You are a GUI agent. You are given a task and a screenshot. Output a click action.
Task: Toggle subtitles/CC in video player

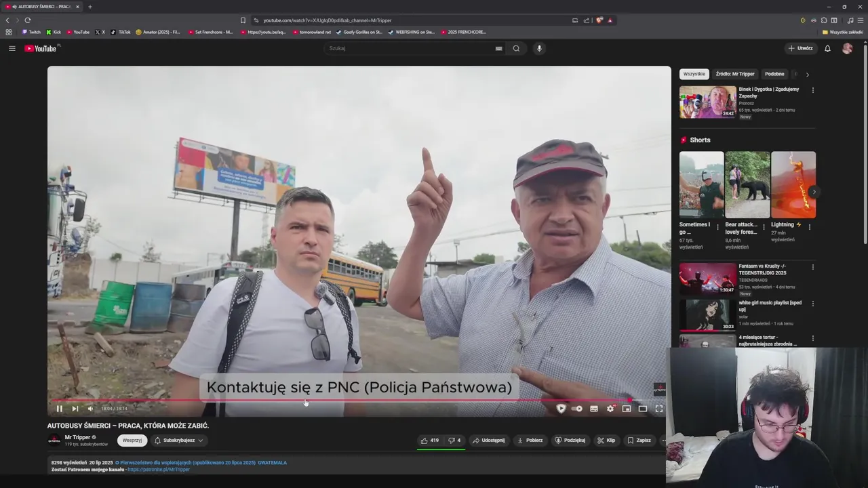(594, 409)
